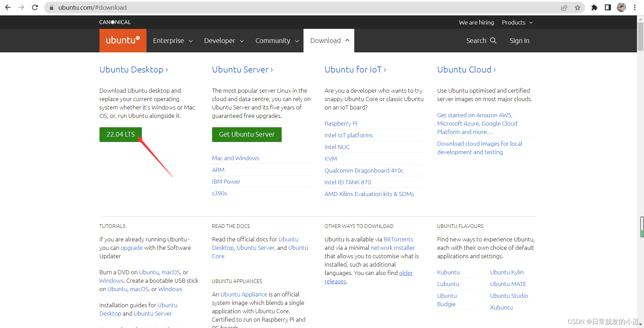644x328 pixels.
Task: Share this page using the share icon
Action: point(564,7)
